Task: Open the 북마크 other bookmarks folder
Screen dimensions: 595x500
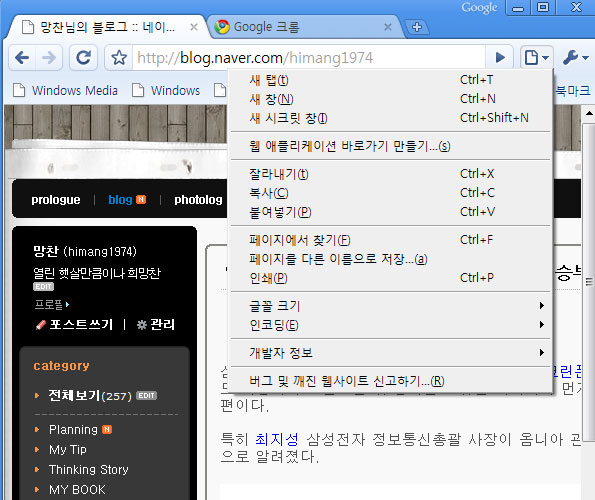Action: point(573,90)
